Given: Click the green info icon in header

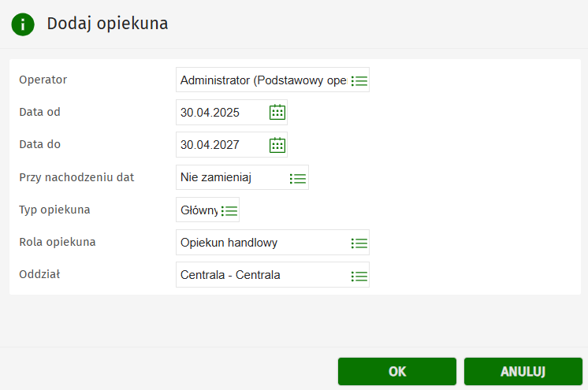Looking at the screenshot, I should tap(23, 24).
